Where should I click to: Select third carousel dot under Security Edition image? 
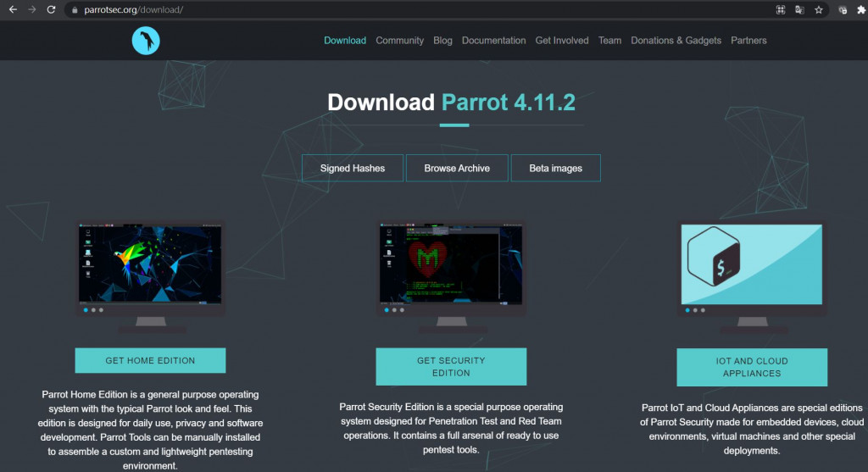click(402, 310)
